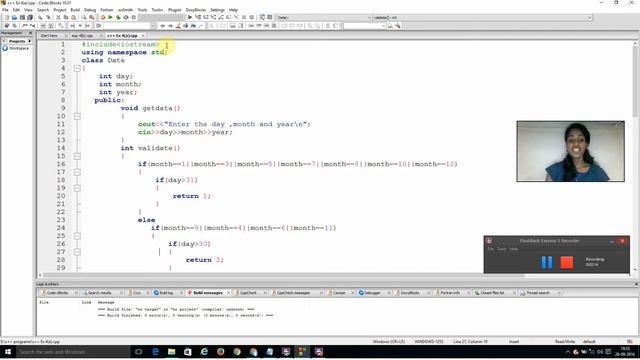Click the Find magnifier toolbar icon

[84, 18]
